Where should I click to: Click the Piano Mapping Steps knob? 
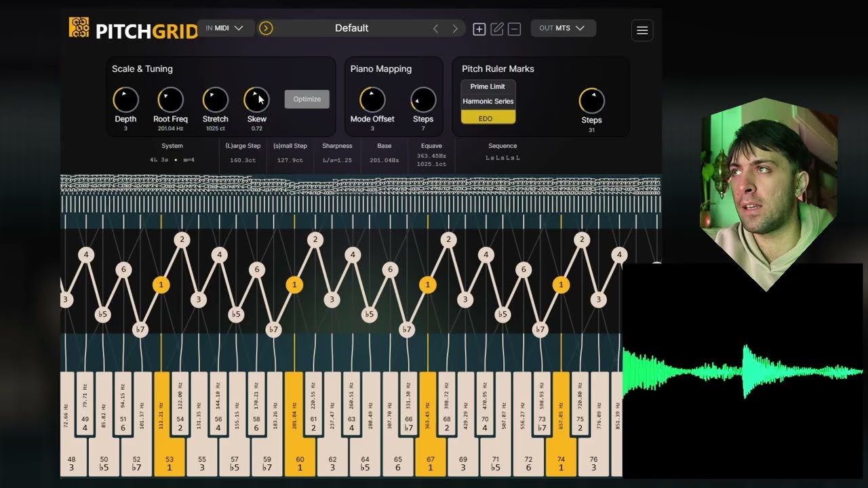point(423,100)
